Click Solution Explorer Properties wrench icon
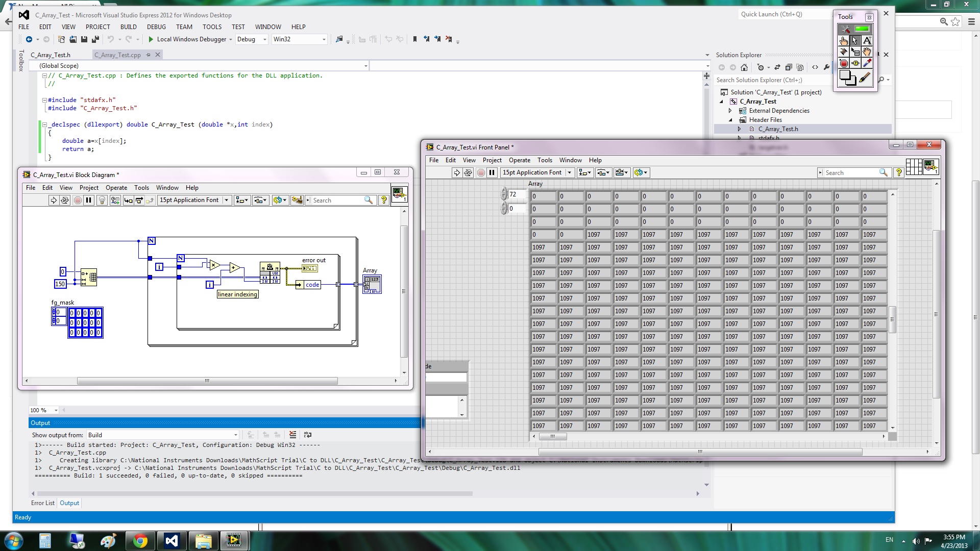Viewport: 980px width, 551px height. pos(826,67)
